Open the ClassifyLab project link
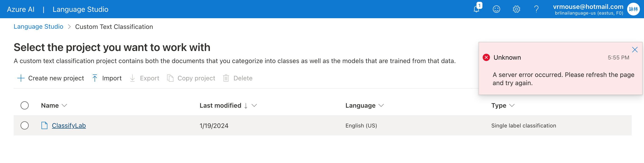The height and width of the screenshot is (163, 644). pyautogui.click(x=69, y=126)
